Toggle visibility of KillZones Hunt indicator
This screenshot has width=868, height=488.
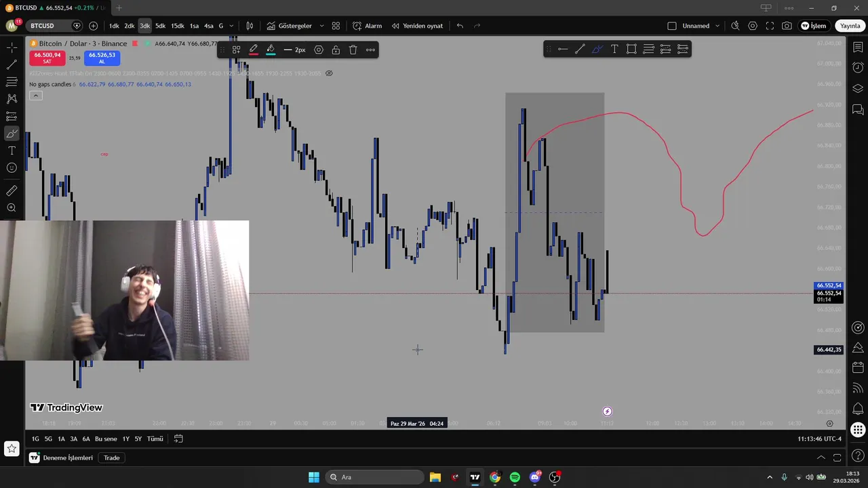329,73
